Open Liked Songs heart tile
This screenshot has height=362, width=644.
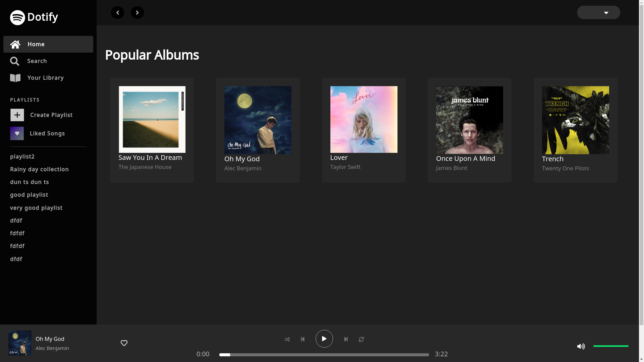(17, 133)
